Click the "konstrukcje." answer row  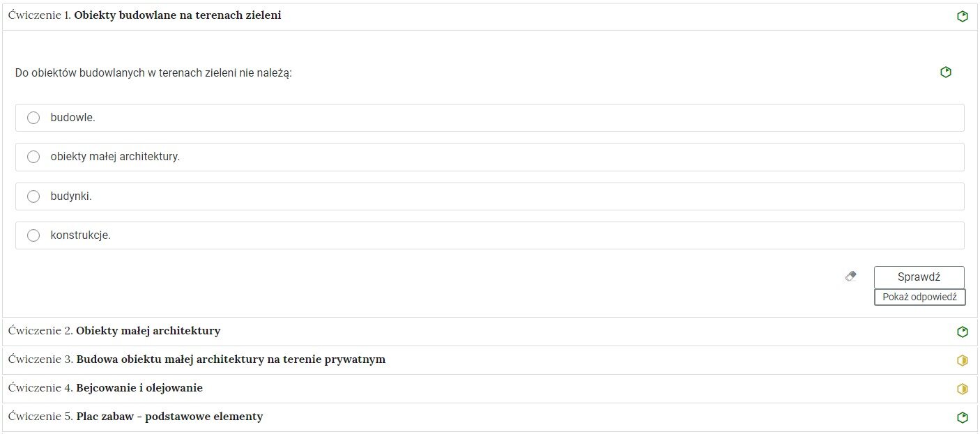488,235
